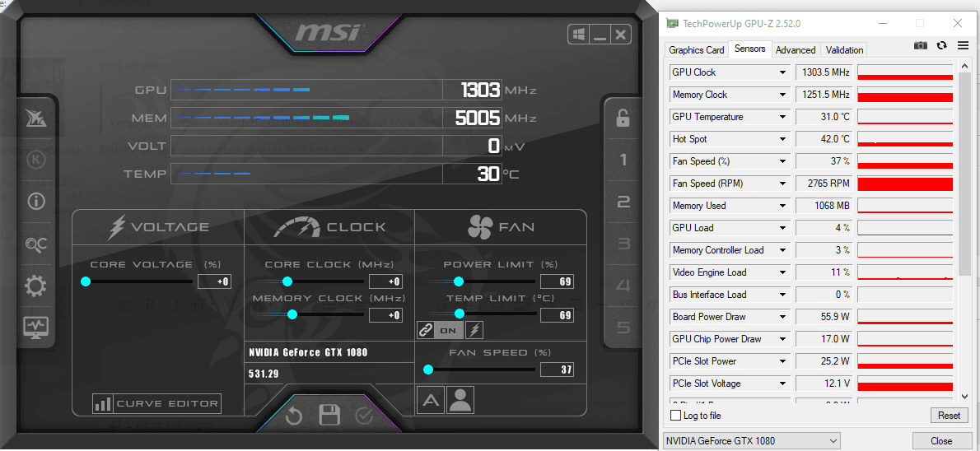Click the reset settings arrow icon
The height and width of the screenshot is (451, 980).
coord(294,416)
